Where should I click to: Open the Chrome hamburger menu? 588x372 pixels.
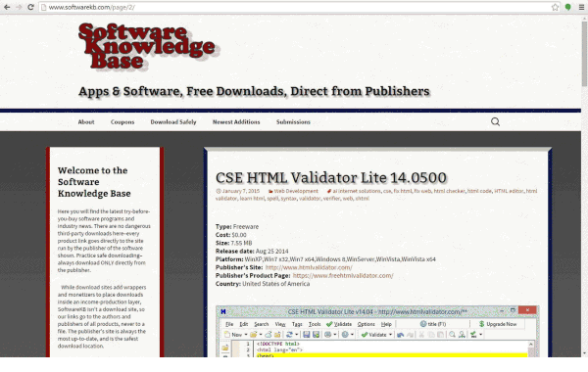(x=581, y=7)
